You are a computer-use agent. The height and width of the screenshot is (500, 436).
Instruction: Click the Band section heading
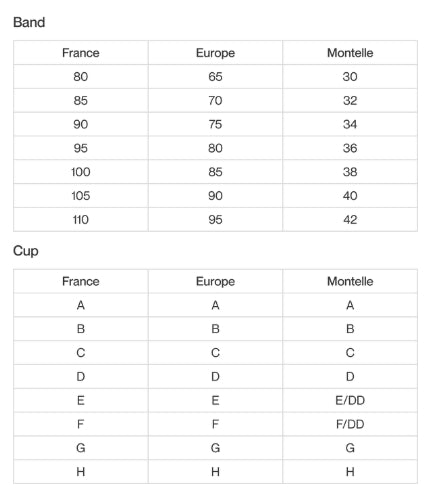(x=29, y=22)
